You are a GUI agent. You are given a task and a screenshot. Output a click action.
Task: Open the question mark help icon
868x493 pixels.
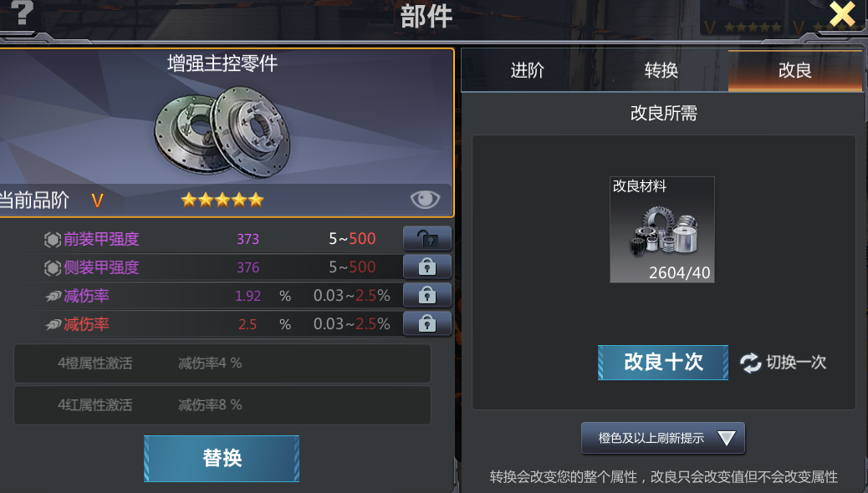22,13
